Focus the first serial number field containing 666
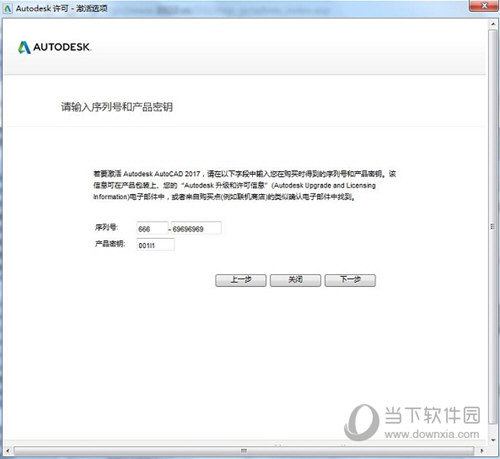 click(x=152, y=228)
